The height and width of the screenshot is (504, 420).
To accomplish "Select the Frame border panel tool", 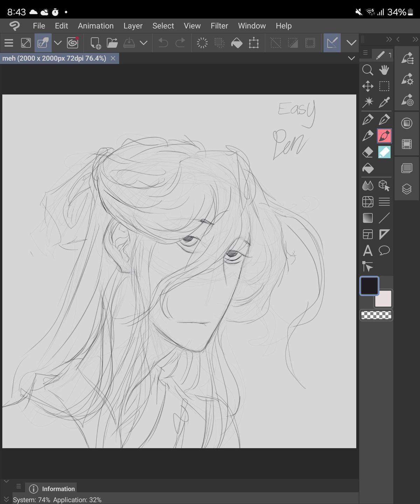I will point(367,234).
